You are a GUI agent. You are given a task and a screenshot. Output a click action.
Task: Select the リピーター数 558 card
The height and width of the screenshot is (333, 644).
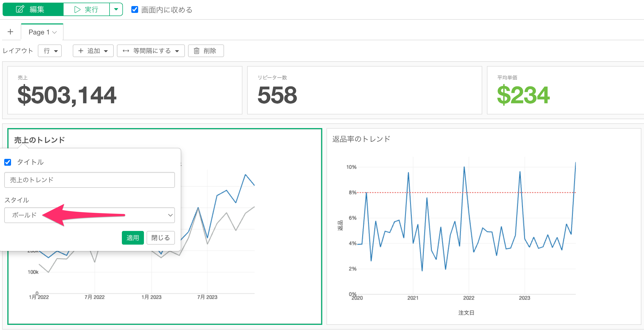click(x=364, y=90)
